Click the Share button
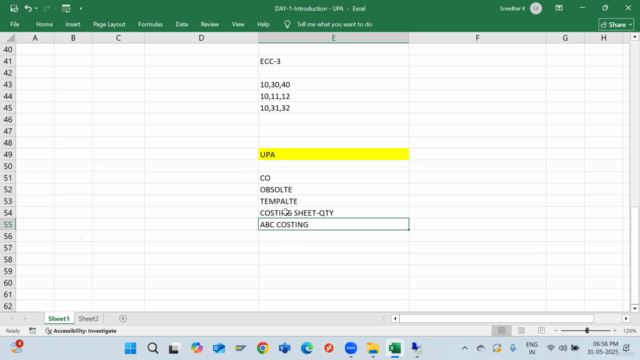This screenshot has height=360, width=640. click(x=616, y=24)
